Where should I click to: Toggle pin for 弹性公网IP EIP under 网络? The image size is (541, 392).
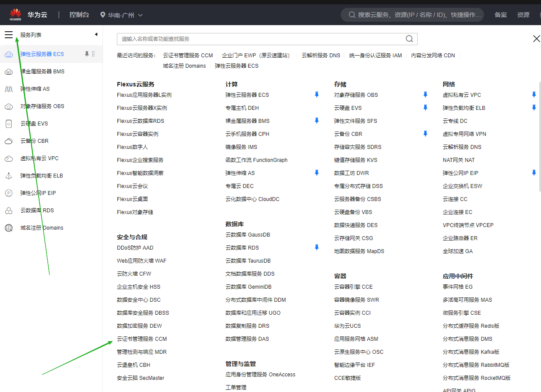tap(534, 173)
